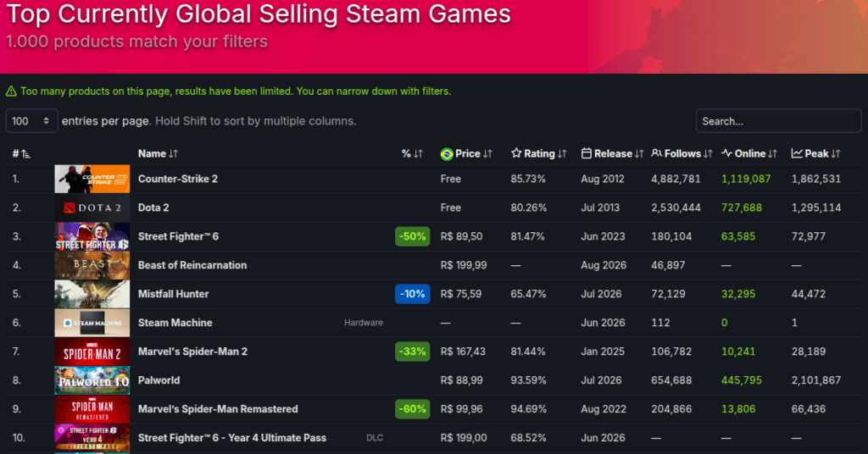Click Counter-Strike 2 online count 1,119,087

tap(746, 179)
